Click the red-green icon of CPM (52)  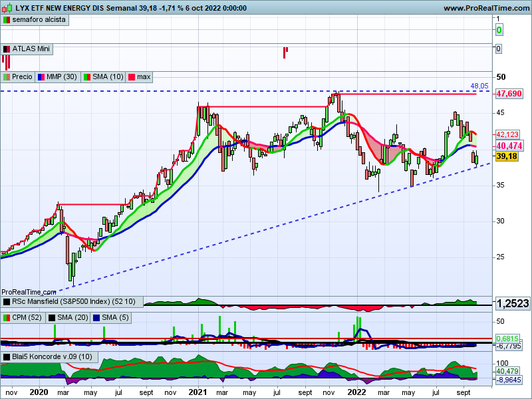(7, 318)
